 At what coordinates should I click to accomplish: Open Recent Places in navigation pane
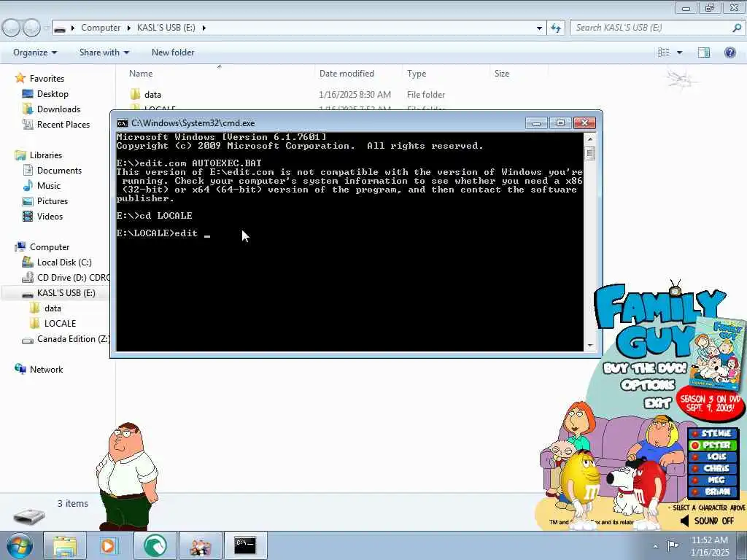pos(63,124)
